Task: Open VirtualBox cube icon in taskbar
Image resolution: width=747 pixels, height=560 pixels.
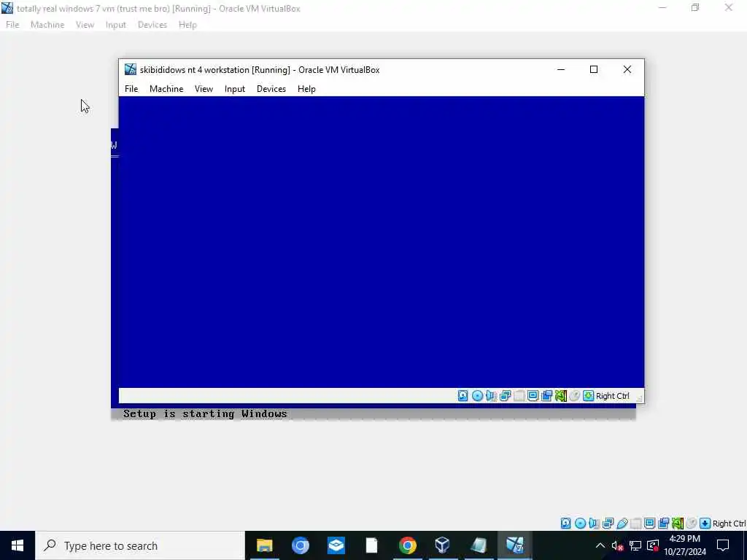Action: pos(443,545)
